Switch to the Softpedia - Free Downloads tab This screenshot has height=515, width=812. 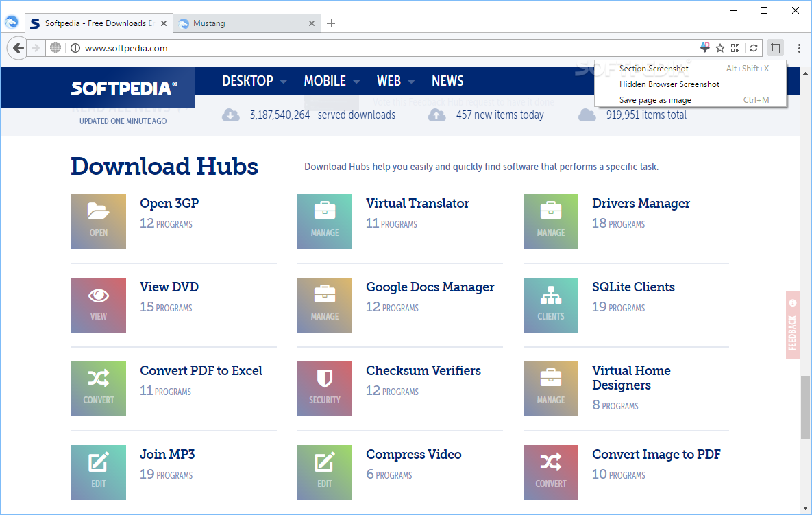tap(99, 23)
